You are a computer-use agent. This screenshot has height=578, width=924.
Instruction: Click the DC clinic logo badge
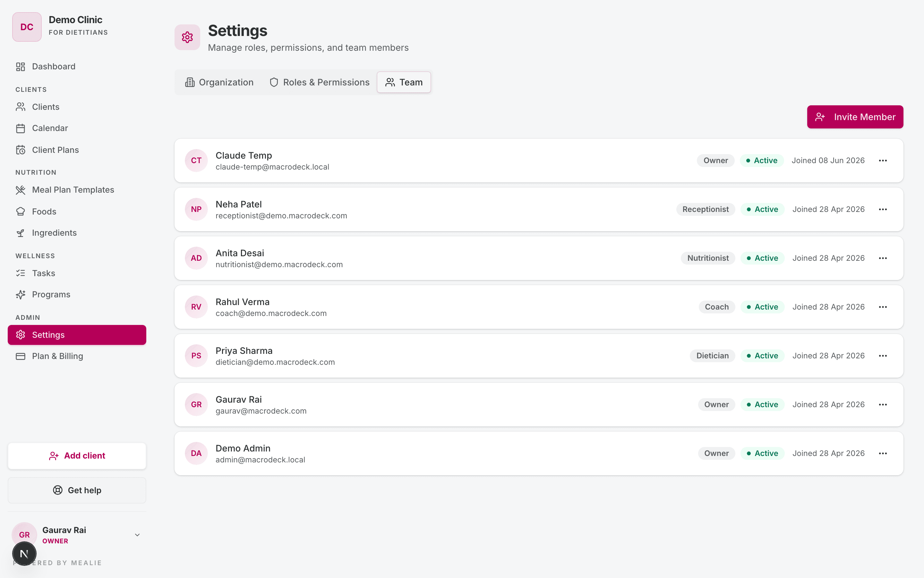(x=27, y=27)
